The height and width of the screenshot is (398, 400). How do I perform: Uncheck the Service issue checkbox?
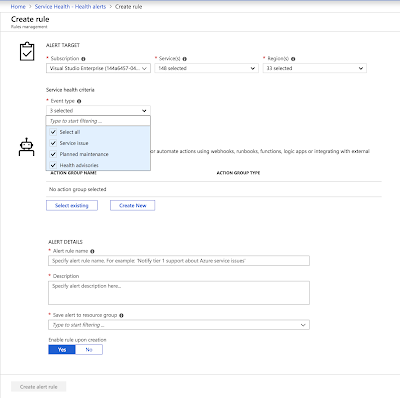tap(53, 143)
